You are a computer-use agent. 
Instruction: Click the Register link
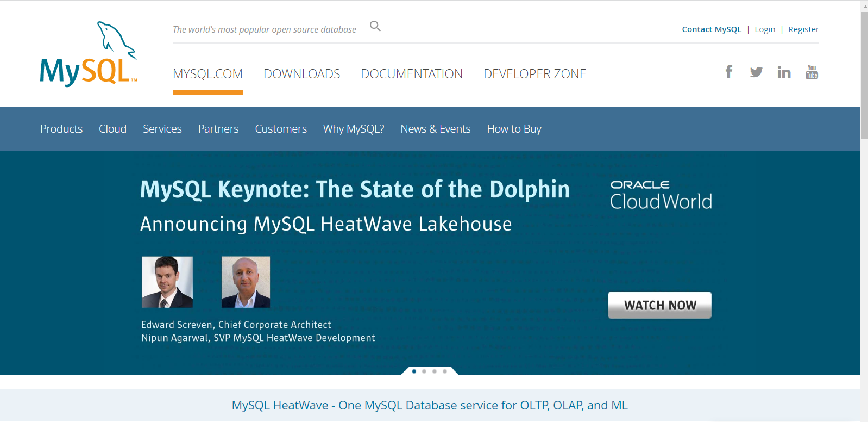pos(803,29)
